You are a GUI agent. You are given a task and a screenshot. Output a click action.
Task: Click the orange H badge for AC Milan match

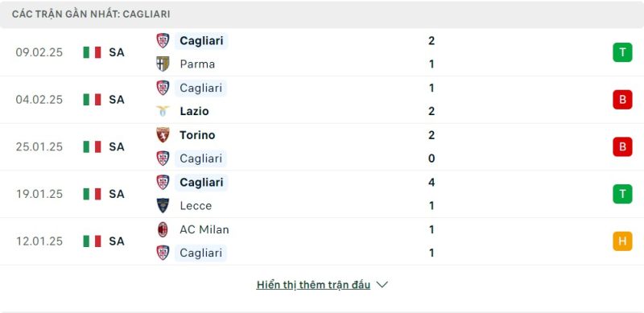(622, 241)
